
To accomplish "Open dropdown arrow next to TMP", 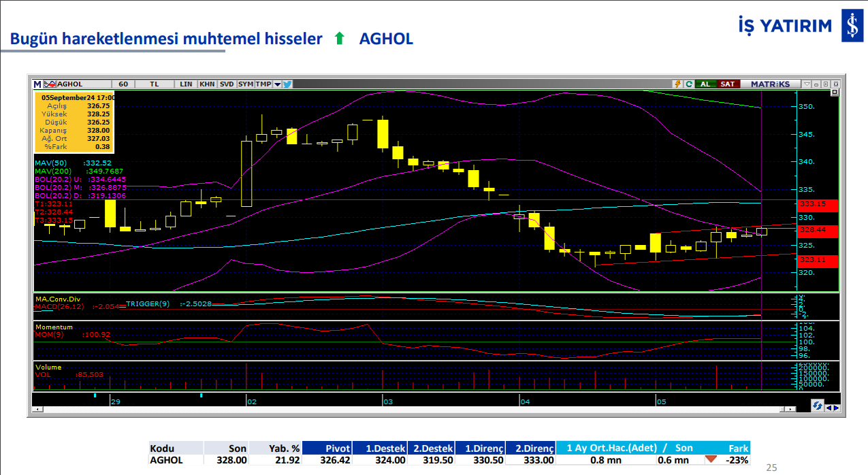I will (277, 84).
